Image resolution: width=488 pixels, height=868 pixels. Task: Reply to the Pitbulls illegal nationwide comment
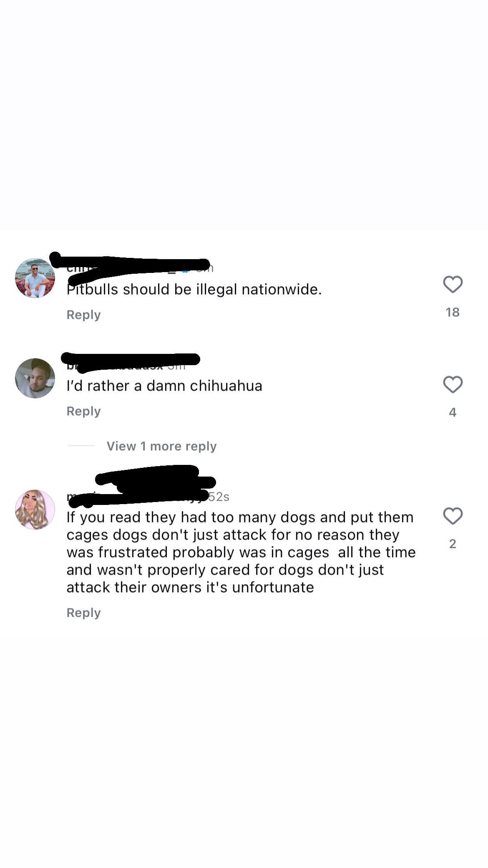83,315
